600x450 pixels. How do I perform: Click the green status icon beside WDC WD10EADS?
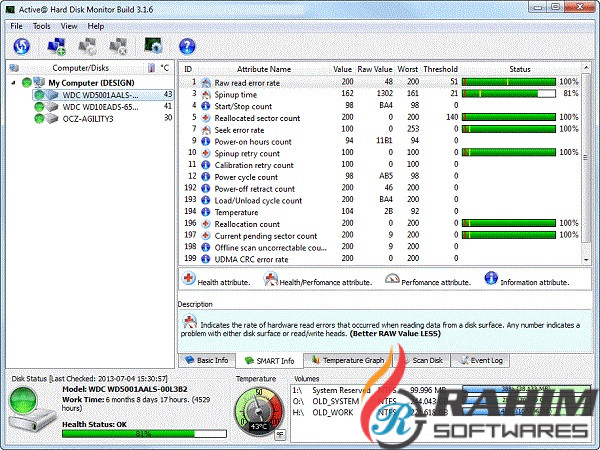pyautogui.click(x=39, y=107)
